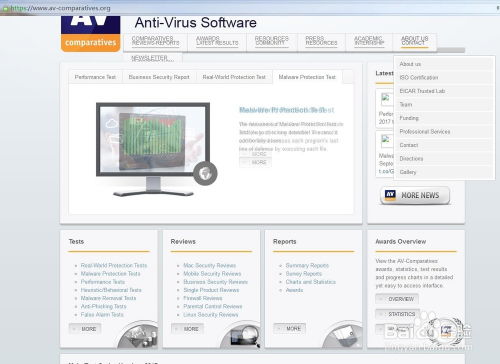The height and width of the screenshot is (364, 500).
Task: Click the second broken news thumbnail image
Action: pos(386,141)
